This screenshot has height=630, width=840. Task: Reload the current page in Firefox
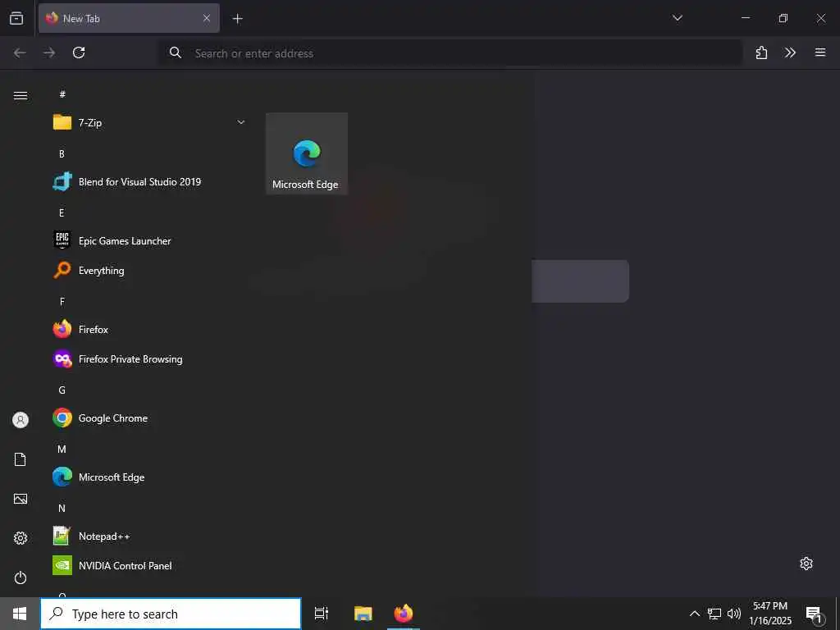click(x=79, y=52)
